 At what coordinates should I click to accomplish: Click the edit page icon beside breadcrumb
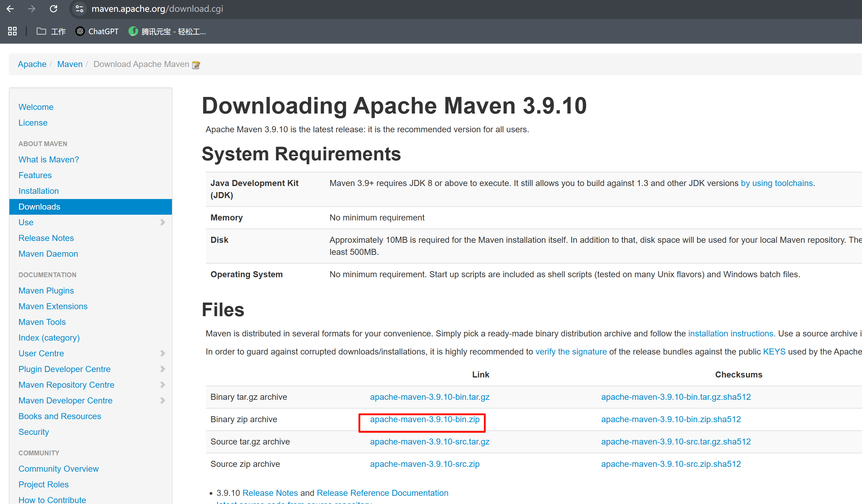196,65
